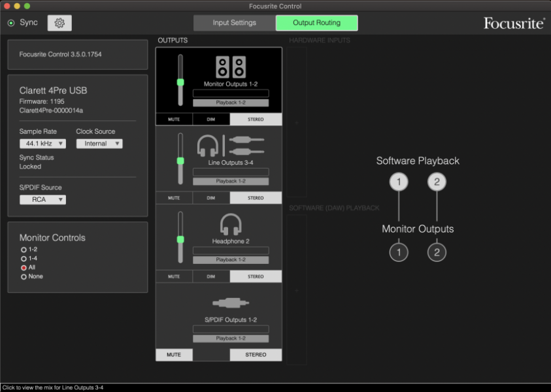This screenshot has height=392, width=551.
Task: Click the S/PDIF connector icon
Action: (229, 302)
